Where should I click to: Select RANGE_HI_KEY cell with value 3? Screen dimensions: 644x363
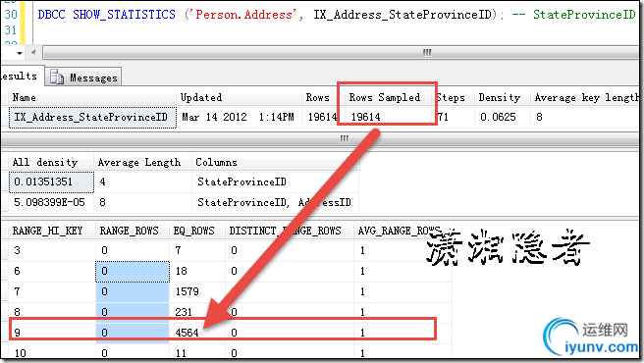pos(52,250)
